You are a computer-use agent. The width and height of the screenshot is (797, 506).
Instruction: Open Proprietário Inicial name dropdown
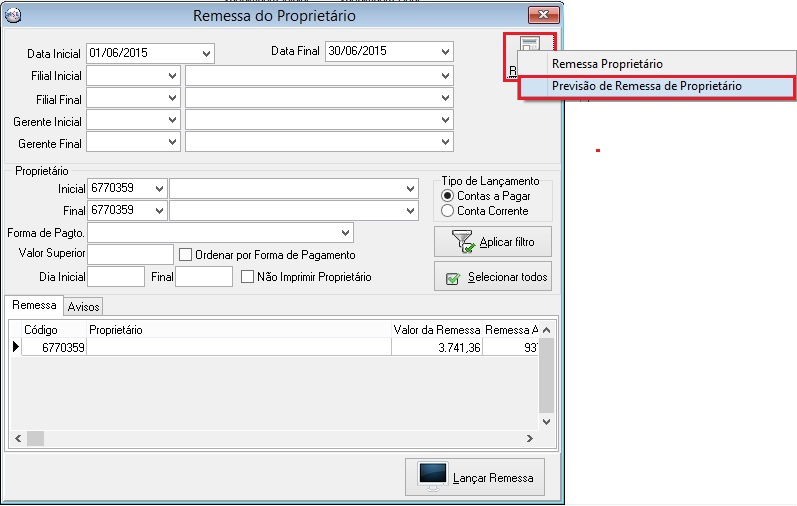(x=411, y=189)
